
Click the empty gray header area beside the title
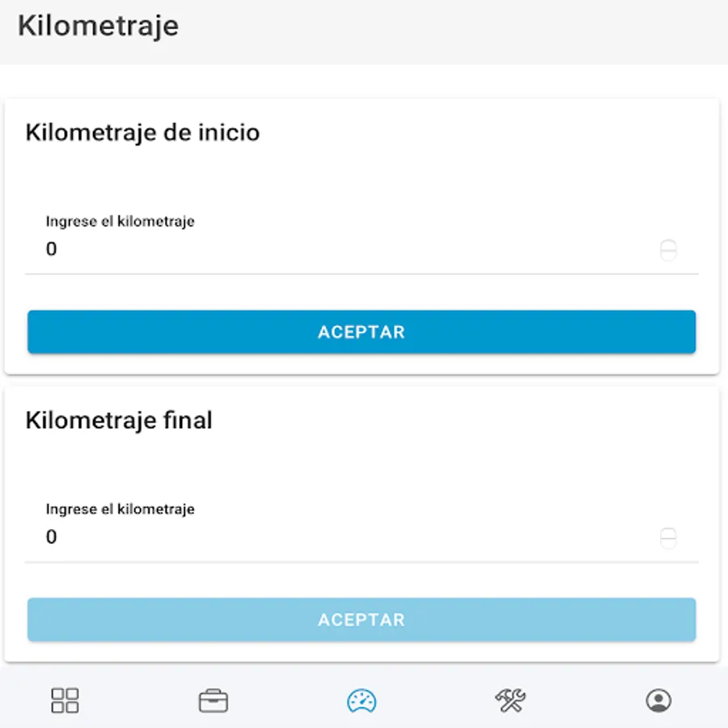[485, 32]
